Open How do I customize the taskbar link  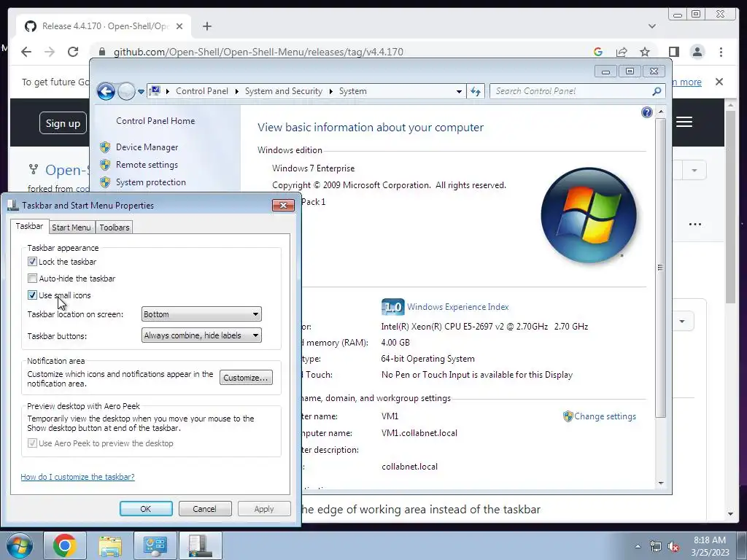[x=77, y=477]
